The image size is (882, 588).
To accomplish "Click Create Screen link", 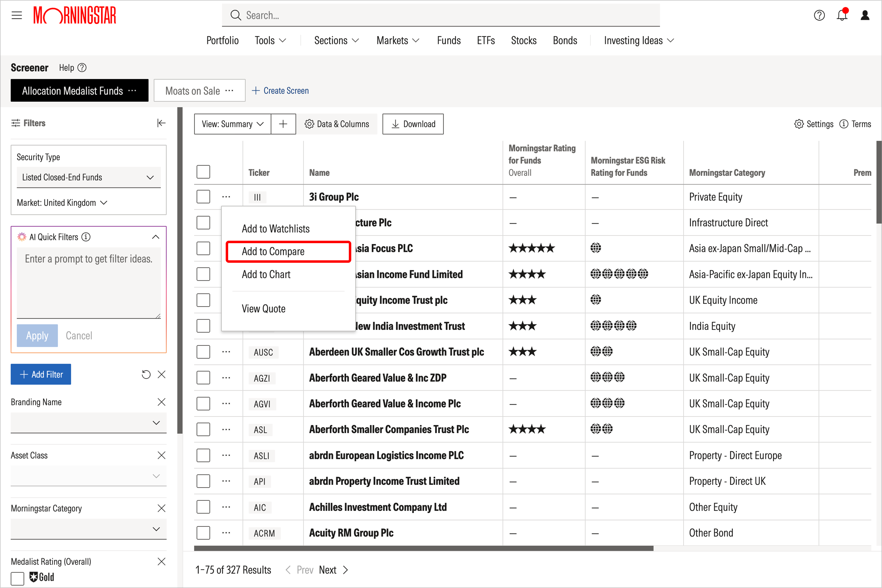I will (x=280, y=91).
